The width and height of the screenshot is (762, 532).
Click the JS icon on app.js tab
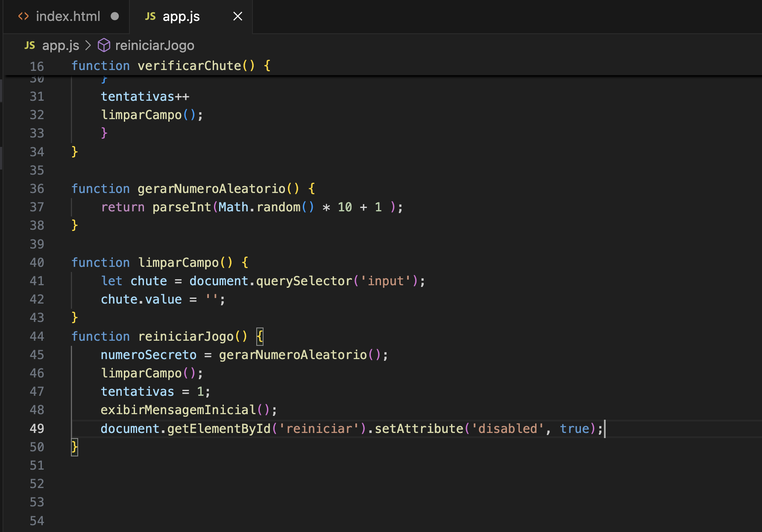[x=150, y=16]
